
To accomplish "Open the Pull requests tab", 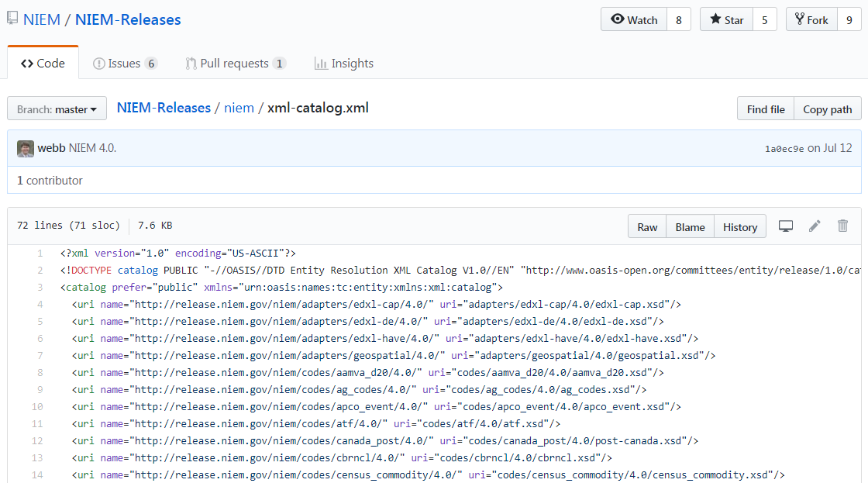I will click(236, 64).
